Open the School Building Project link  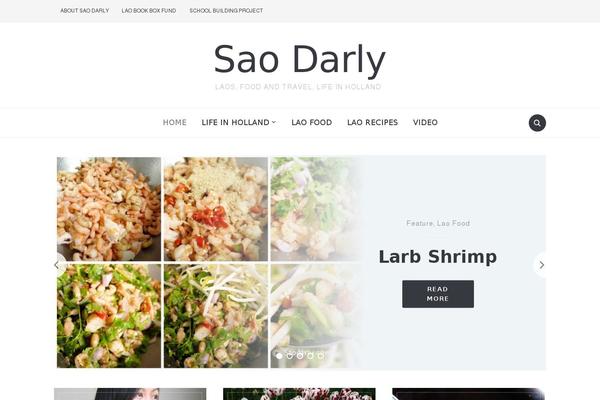point(226,11)
